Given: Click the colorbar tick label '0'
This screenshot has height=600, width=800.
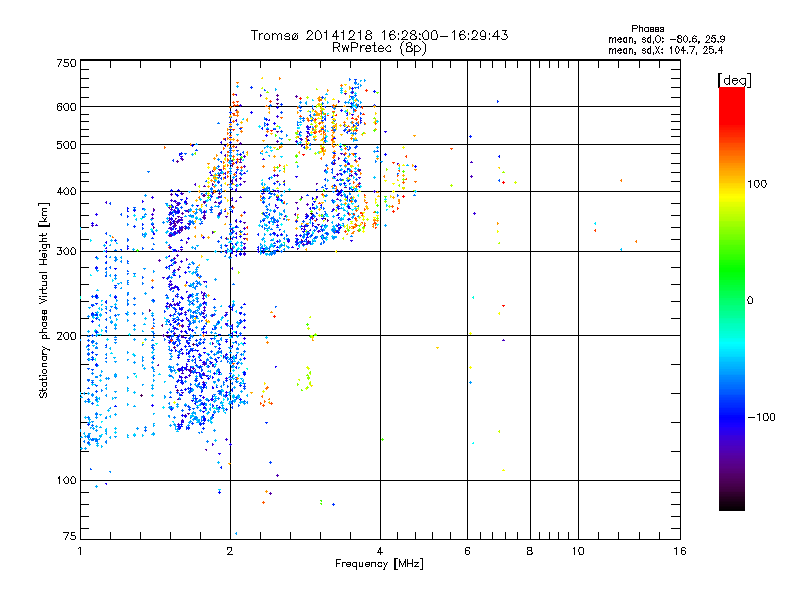Looking at the screenshot, I should [750, 301].
